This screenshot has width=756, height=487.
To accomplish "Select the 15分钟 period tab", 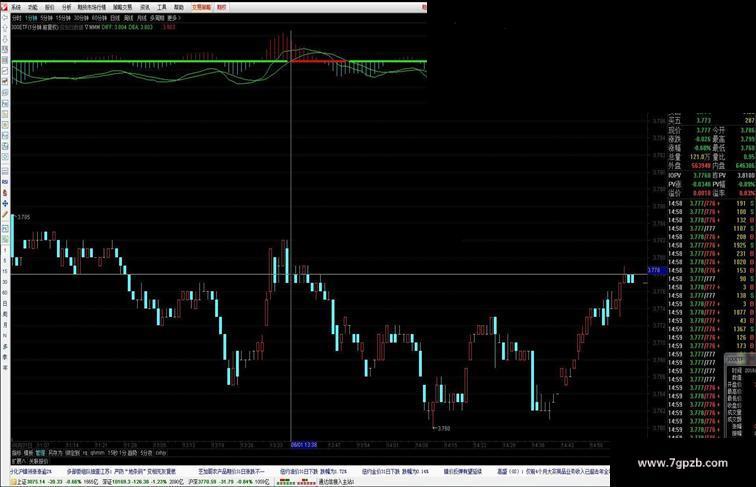I will [x=63, y=18].
